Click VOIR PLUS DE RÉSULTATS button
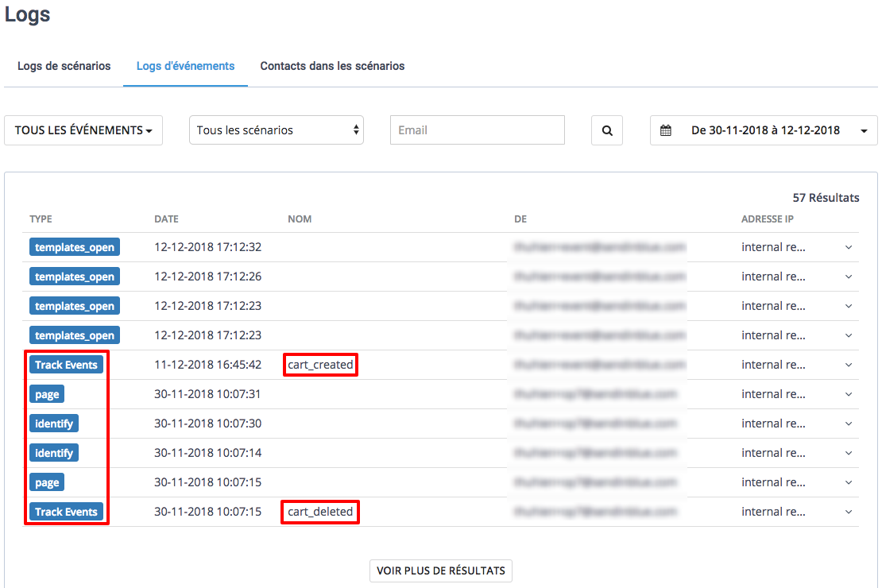Viewport: 882px width, 588px height. 441,571
